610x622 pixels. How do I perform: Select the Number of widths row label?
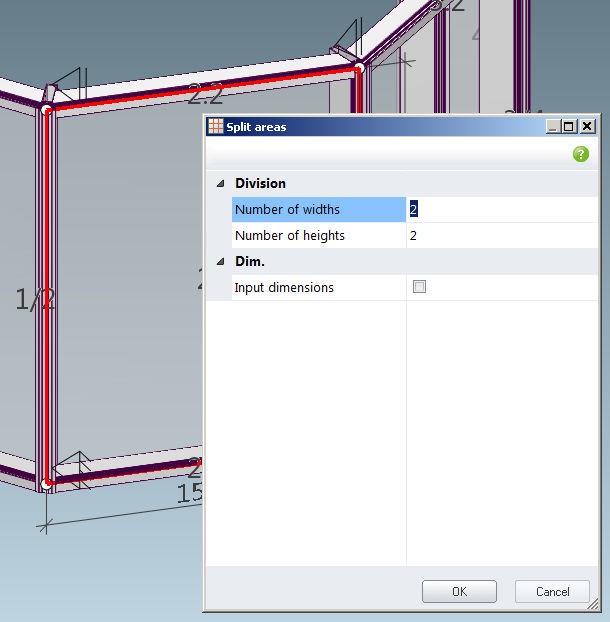click(x=287, y=209)
